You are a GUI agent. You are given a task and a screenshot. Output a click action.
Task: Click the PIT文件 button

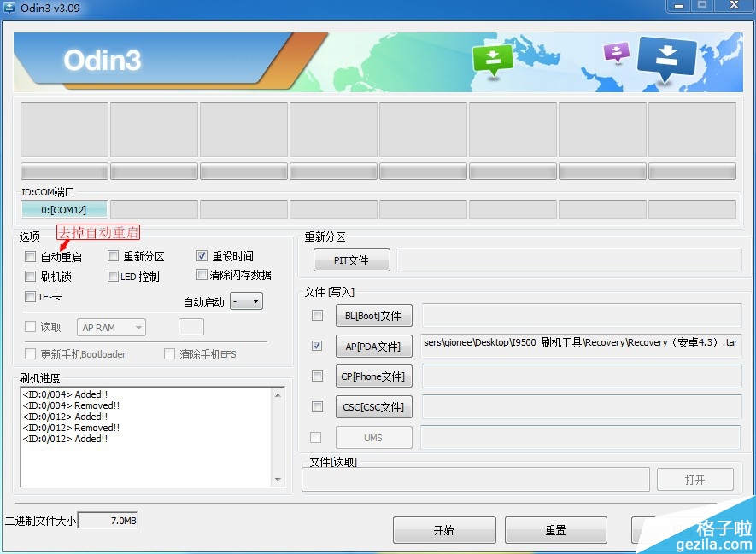pos(351,260)
